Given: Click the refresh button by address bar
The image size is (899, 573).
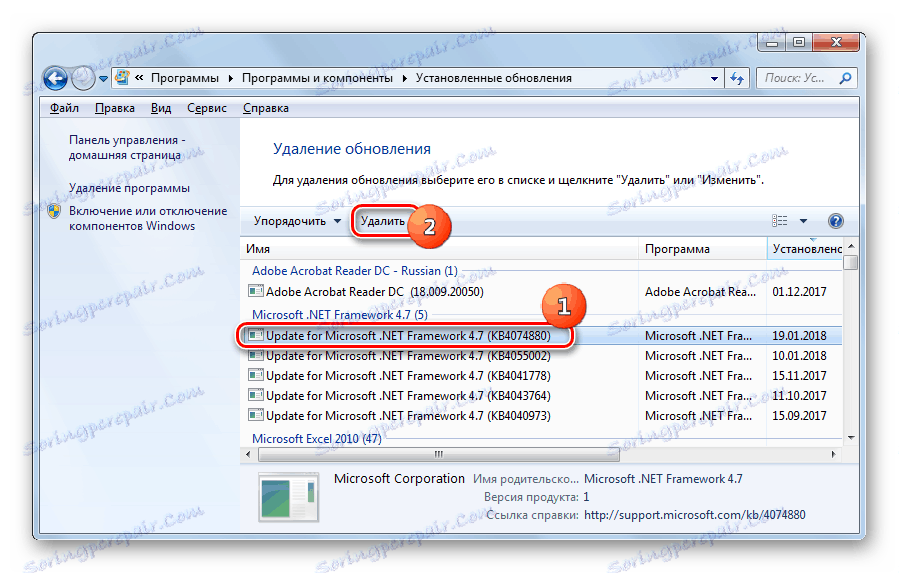Looking at the screenshot, I should (737, 79).
